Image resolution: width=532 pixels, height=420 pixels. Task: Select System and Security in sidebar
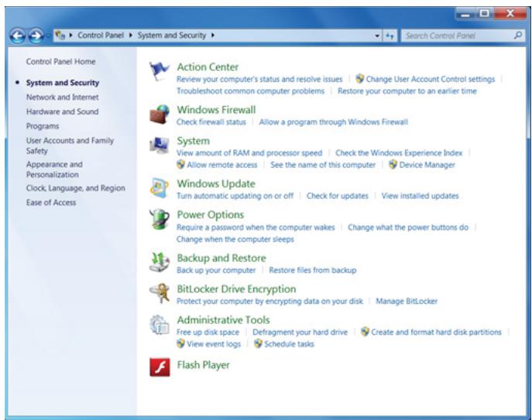click(x=63, y=83)
